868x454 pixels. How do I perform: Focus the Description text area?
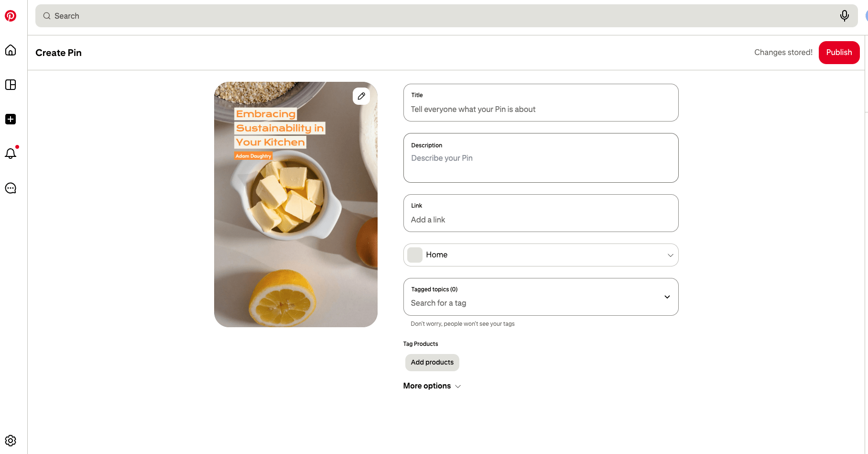point(541,158)
